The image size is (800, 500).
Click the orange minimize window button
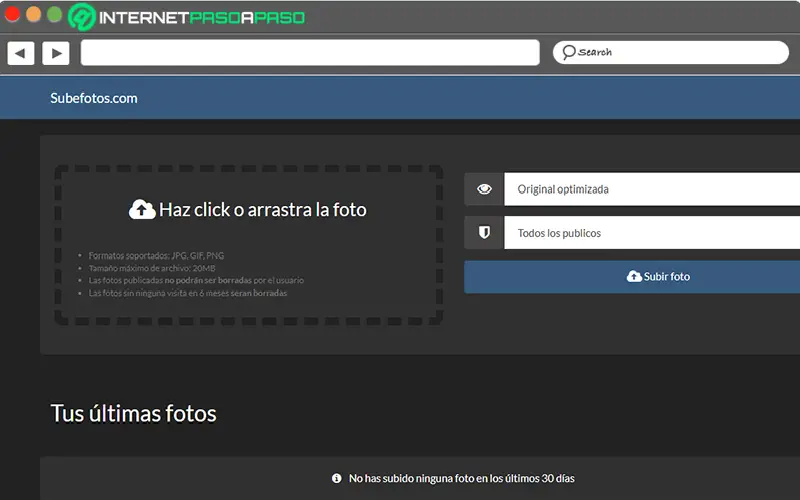34,14
